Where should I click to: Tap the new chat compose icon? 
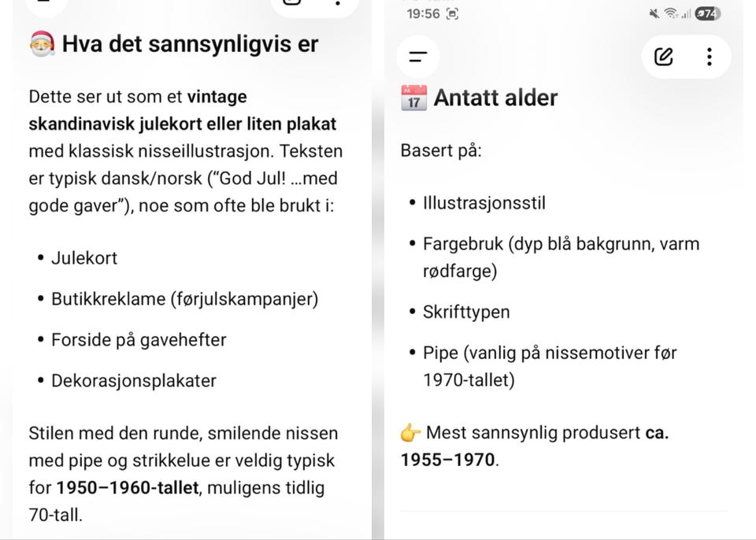pyautogui.click(x=663, y=57)
